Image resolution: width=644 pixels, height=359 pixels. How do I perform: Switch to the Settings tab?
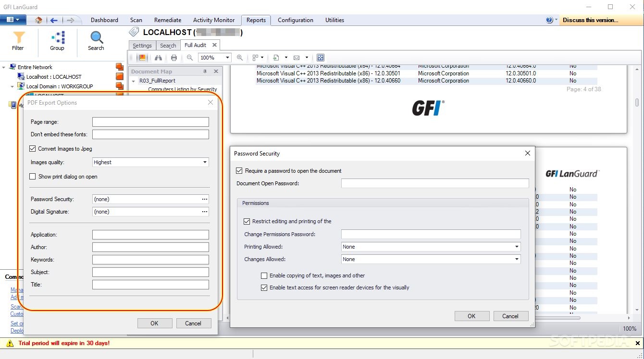pyautogui.click(x=142, y=45)
